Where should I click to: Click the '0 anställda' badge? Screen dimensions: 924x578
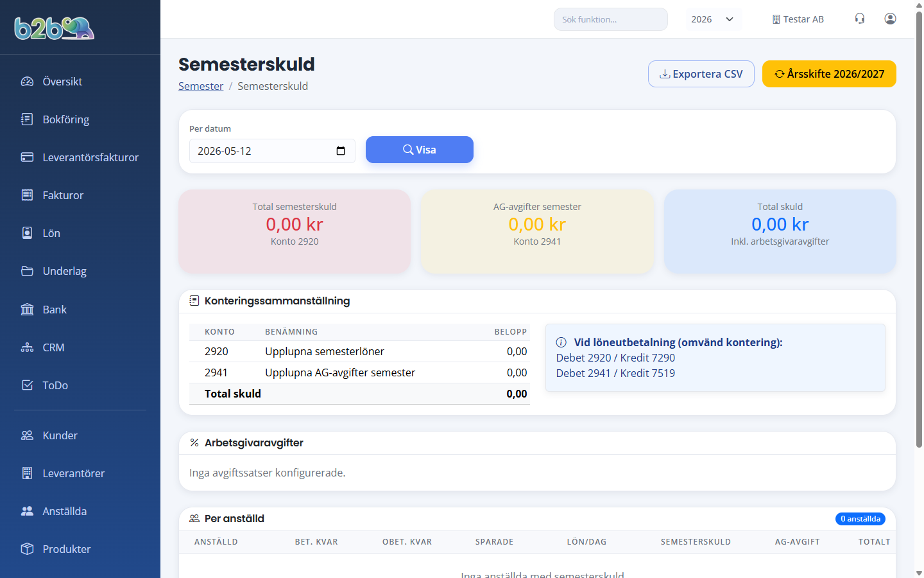click(x=860, y=519)
